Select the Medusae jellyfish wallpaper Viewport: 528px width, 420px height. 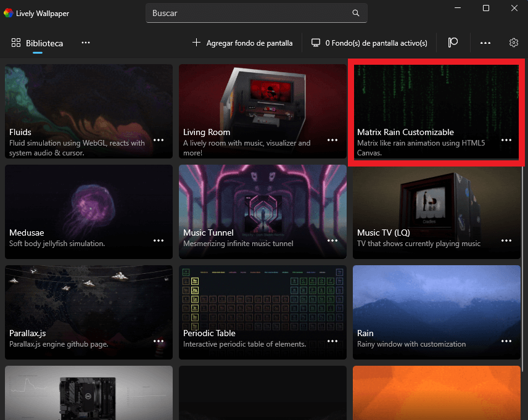click(x=89, y=212)
